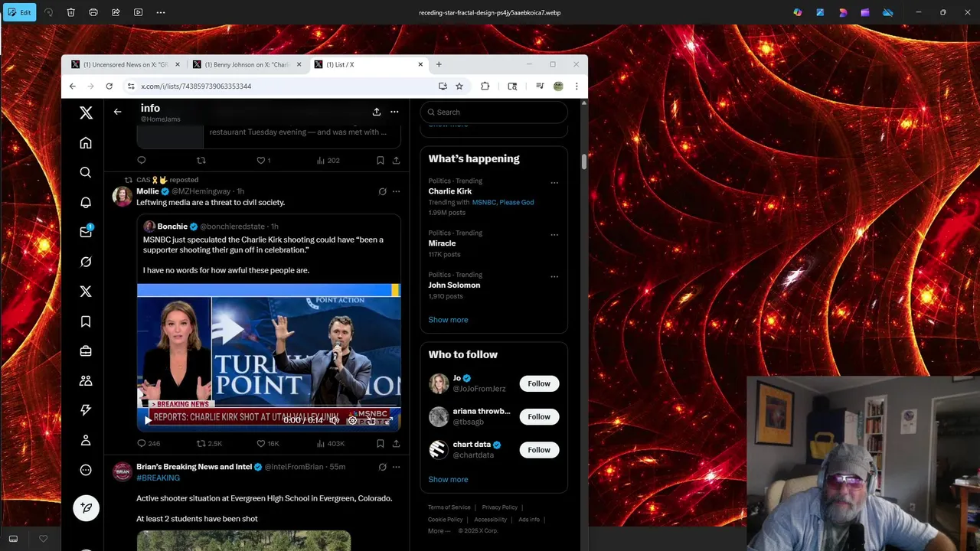
Task: Like Mollie's post with 16K likes
Action: tap(267, 443)
